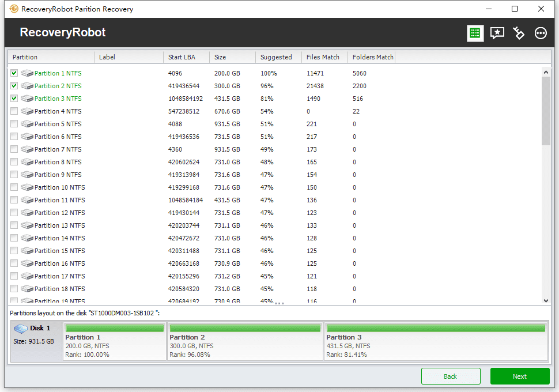Click drive icon of Partition 14 NTFS
Screen dimensions: 559x392
click(x=27, y=238)
